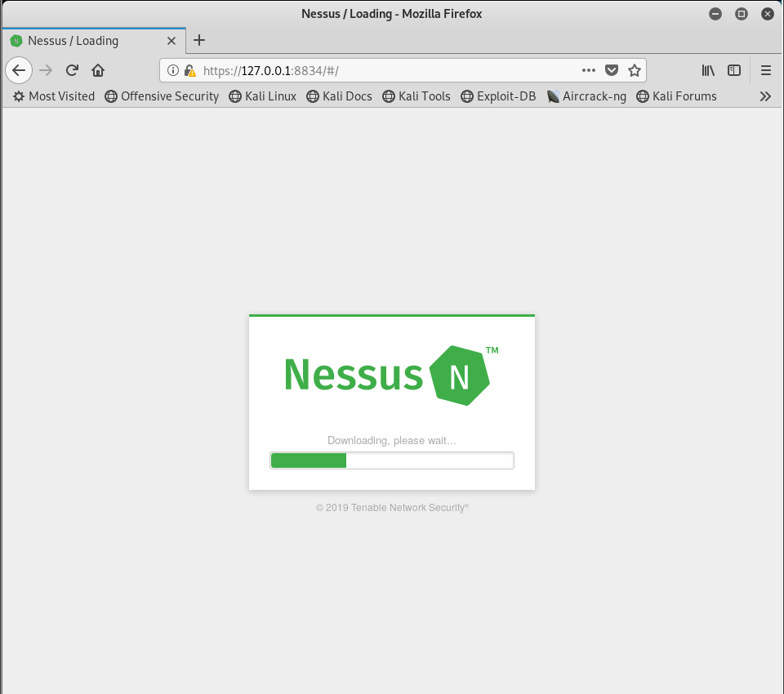Toggle the sidebar view

click(734, 70)
